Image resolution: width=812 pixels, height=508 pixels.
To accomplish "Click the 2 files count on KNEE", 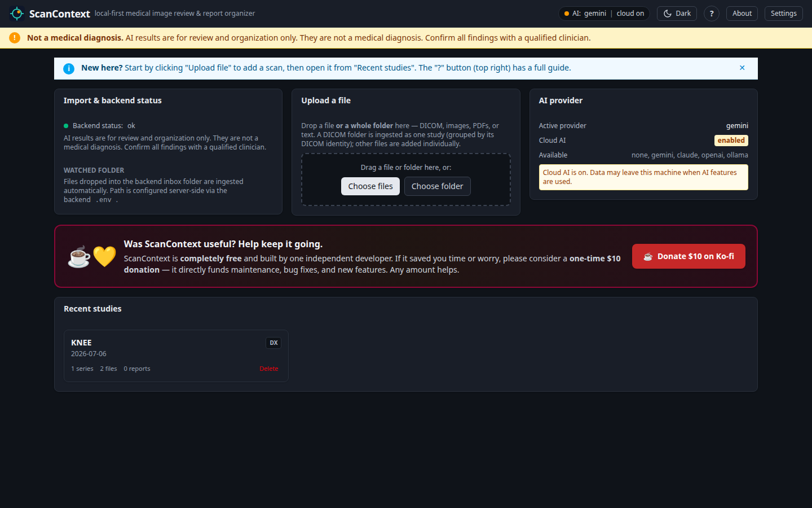I will (108, 369).
